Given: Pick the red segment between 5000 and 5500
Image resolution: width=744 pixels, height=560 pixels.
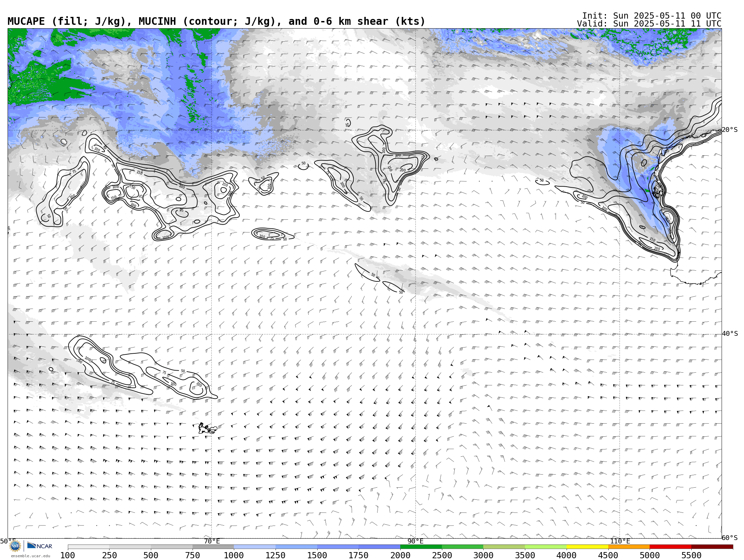Looking at the screenshot, I should coord(671,547).
